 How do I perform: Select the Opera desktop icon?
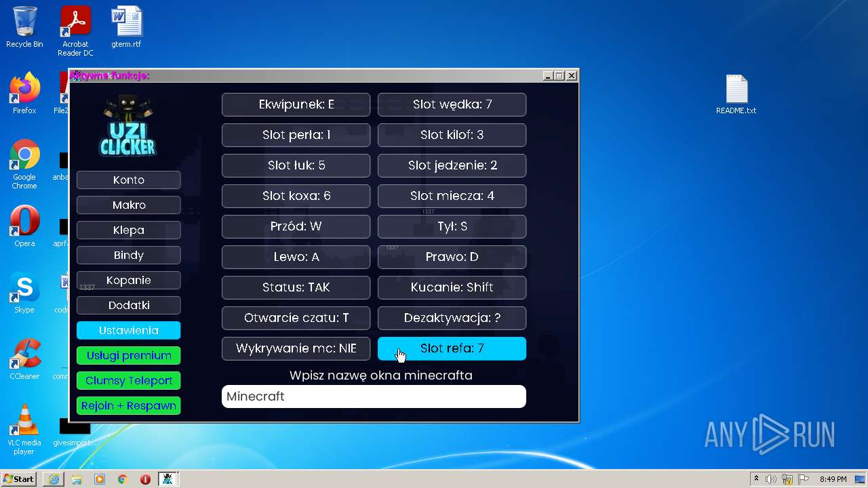point(24,226)
